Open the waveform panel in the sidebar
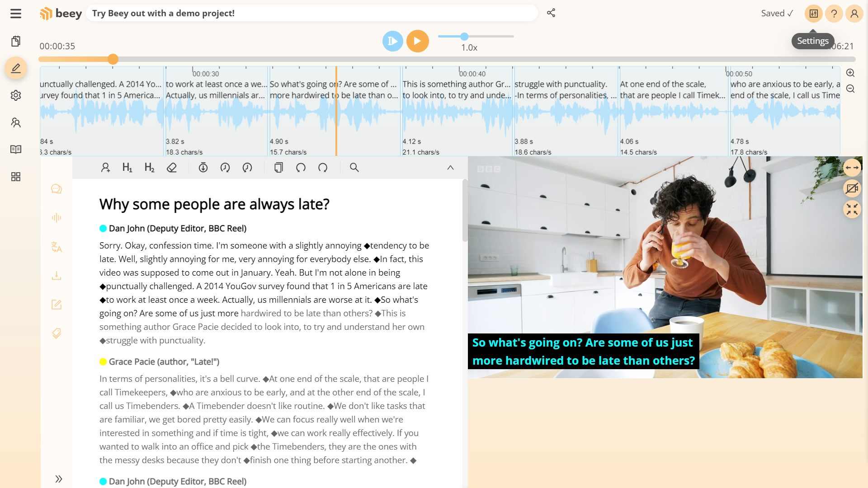The width and height of the screenshot is (868, 488). [x=57, y=217]
